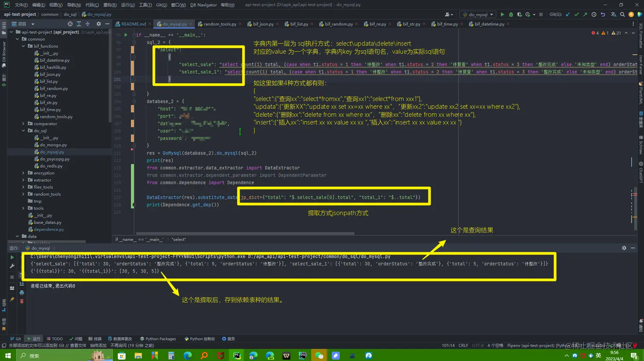644x361 pixels.
Task: Open the Windows Start button
Action: [x=8, y=355]
